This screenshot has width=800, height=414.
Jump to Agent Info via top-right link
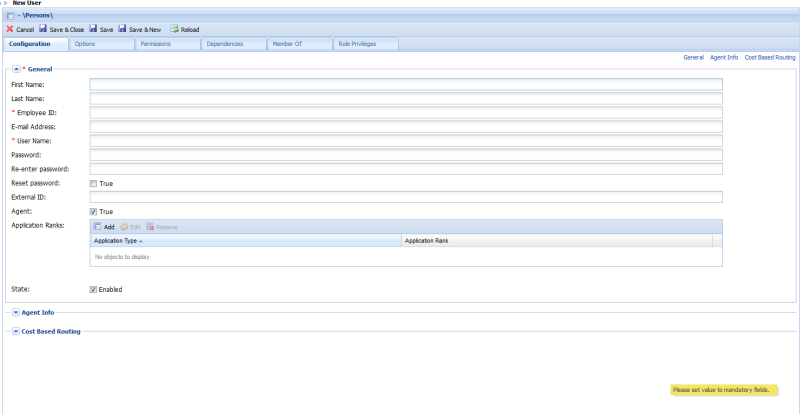724,58
